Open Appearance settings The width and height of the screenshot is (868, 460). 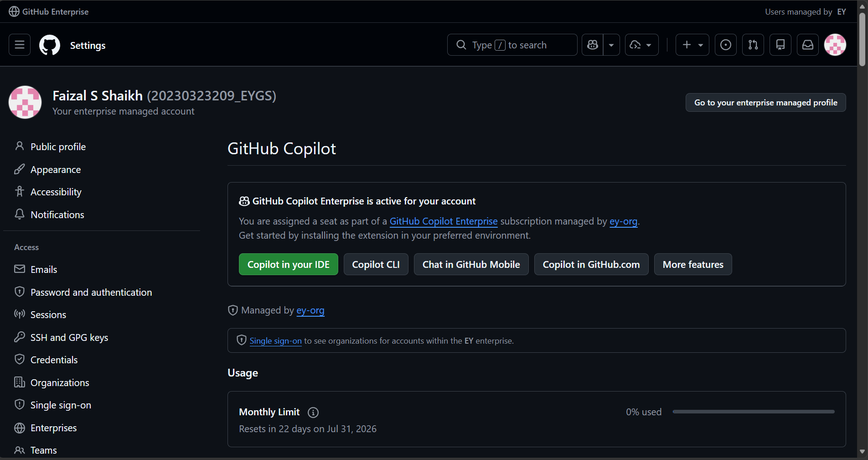click(x=56, y=169)
